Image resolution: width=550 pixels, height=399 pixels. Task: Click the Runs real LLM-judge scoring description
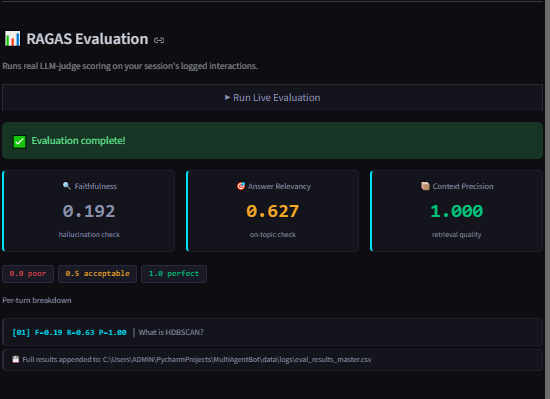(130, 66)
